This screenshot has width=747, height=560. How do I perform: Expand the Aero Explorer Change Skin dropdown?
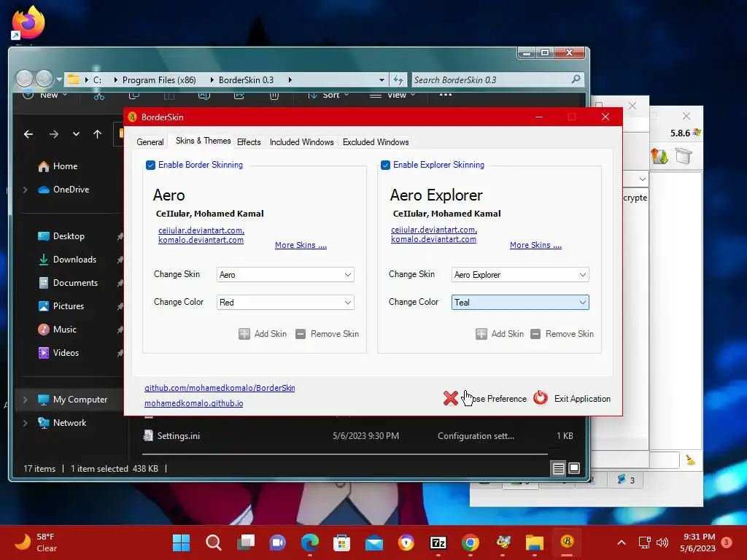pos(520,275)
